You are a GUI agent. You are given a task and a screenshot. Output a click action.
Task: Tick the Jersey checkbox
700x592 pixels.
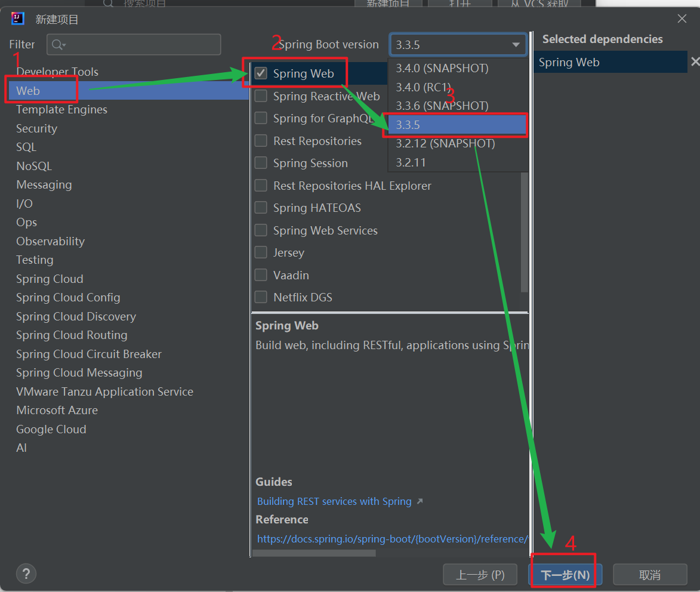pos(261,252)
